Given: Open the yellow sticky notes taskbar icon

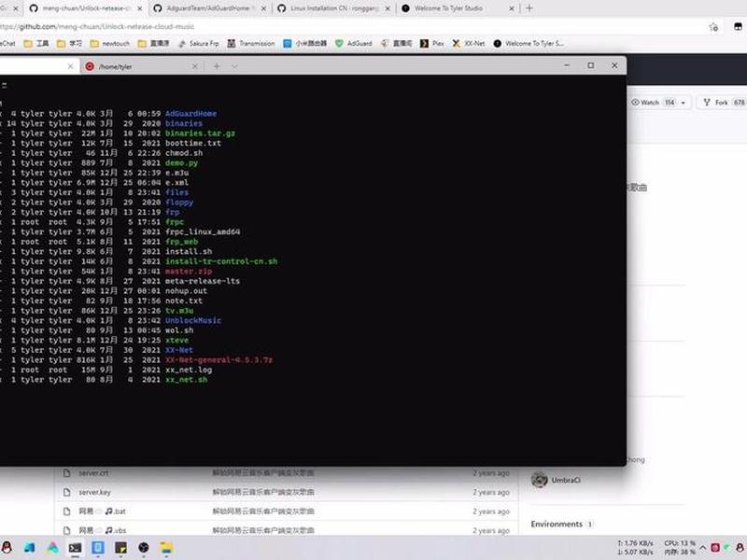Looking at the screenshot, I should [120, 548].
